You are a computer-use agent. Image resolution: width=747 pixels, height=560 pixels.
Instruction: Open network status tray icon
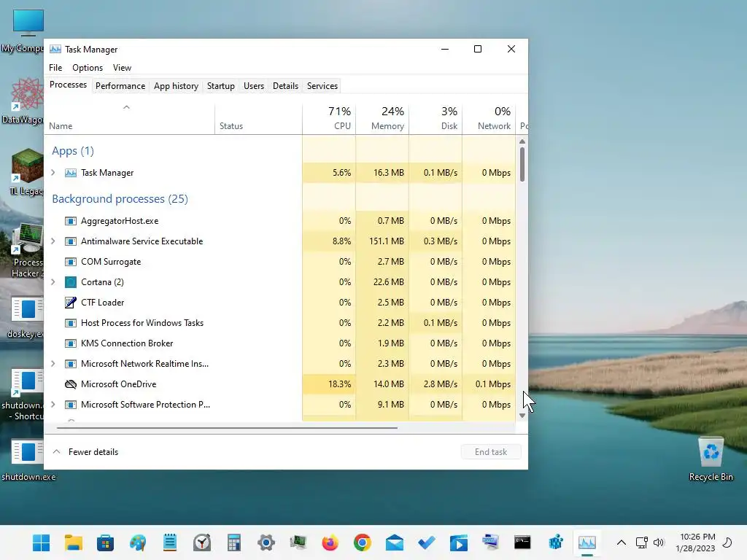click(x=641, y=542)
